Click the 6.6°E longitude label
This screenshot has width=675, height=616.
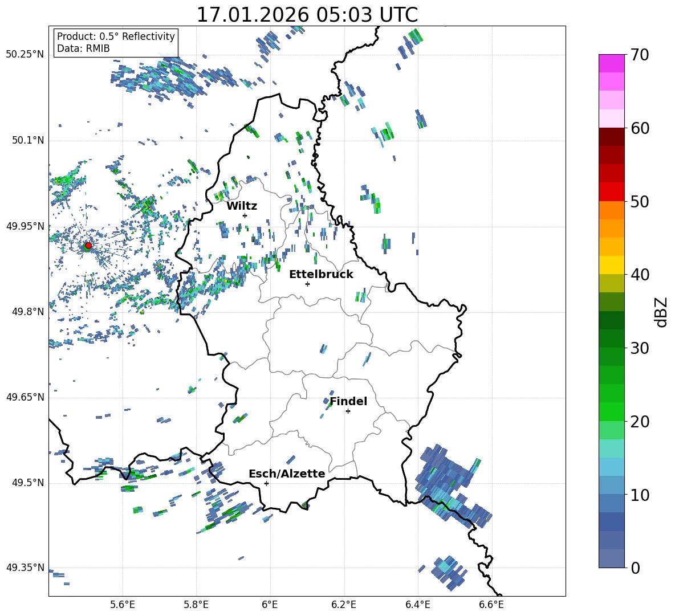tap(491, 605)
